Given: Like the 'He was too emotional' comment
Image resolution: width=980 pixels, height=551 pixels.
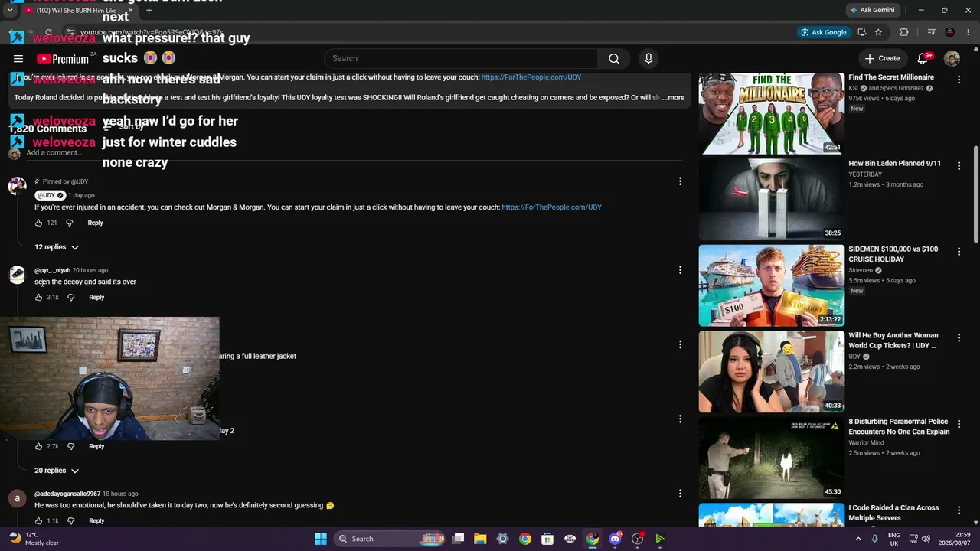Looking at the screenshot, I should coord(38,520).
